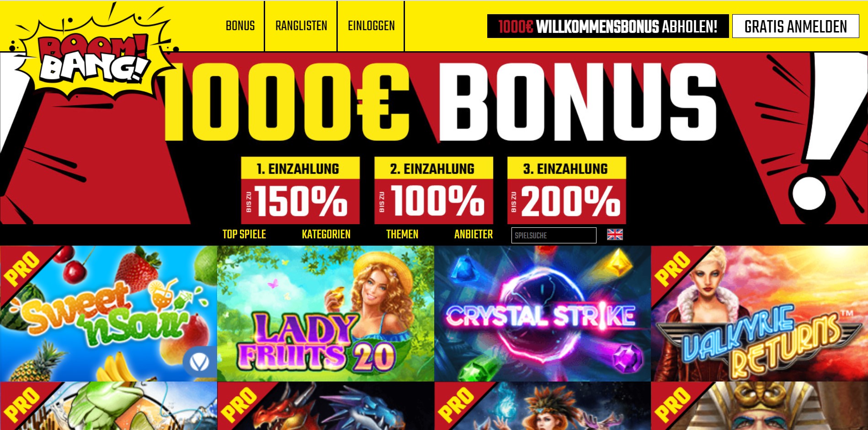Click the blue V badge on Sweet n Sour
Image resolution: width=868 pixels, height=430 pixels.
(x=199, y=363)
